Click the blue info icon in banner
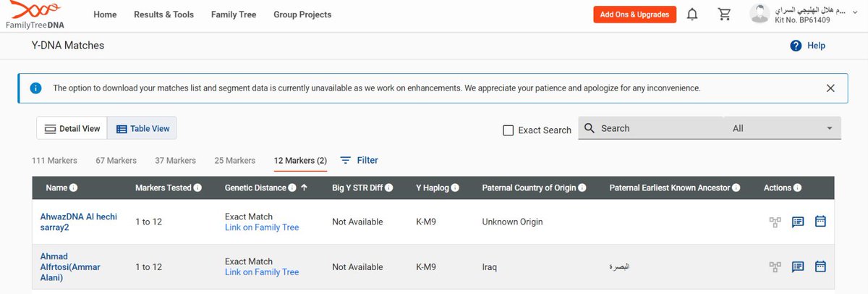 [x=35, y=88]
